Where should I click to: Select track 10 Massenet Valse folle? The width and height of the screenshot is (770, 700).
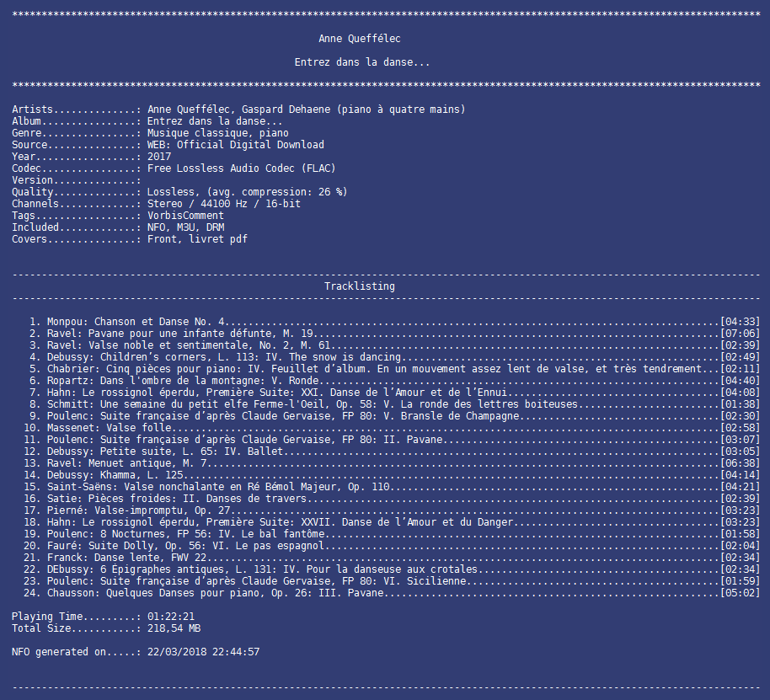[392, 428]
